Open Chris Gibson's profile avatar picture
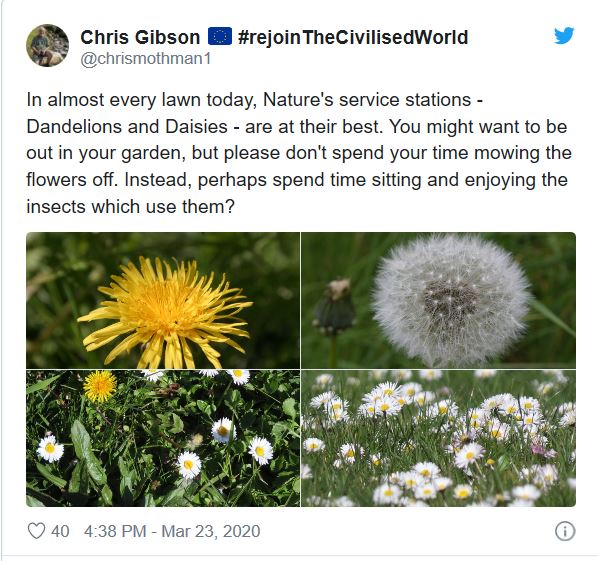The height and width of the screenshot is (561, 598). (x=48, y=45)
